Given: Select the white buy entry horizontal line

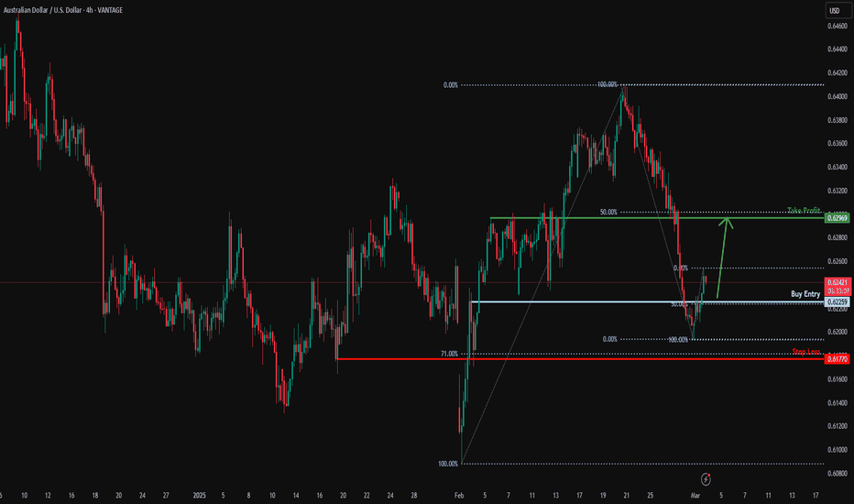Looking at the screenshot, I should click(647, 301).
